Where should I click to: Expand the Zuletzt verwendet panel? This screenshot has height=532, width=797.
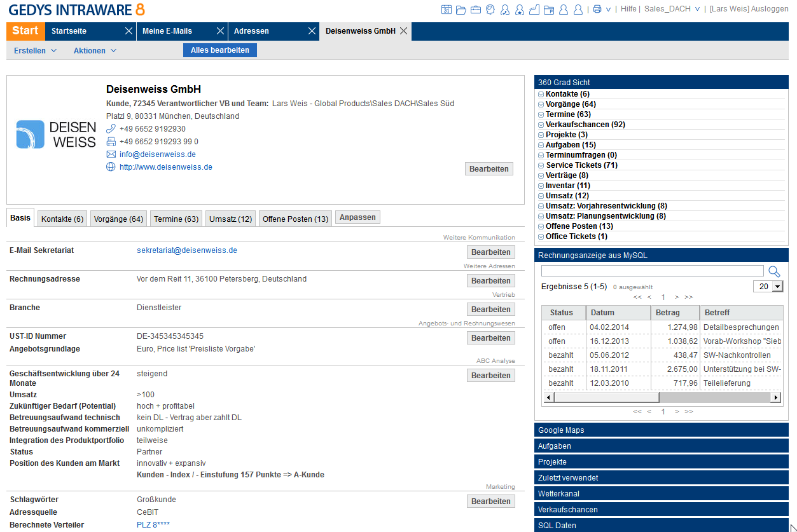pyautogui.click(x=662, y=478)
